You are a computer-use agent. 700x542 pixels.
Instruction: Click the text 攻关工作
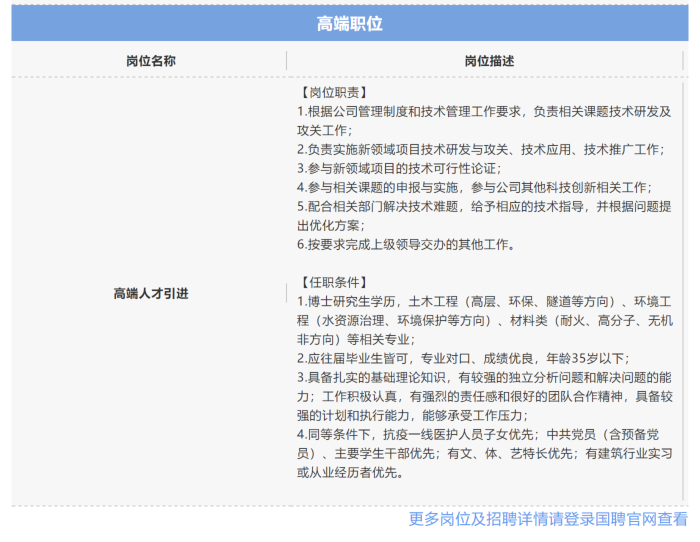point(324,130)
